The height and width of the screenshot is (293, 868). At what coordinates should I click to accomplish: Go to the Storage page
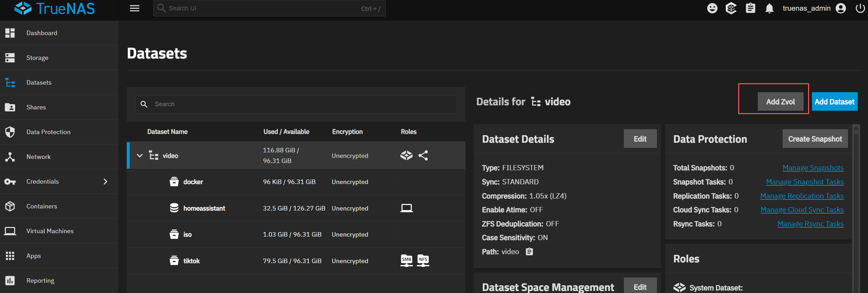[37, 58]
